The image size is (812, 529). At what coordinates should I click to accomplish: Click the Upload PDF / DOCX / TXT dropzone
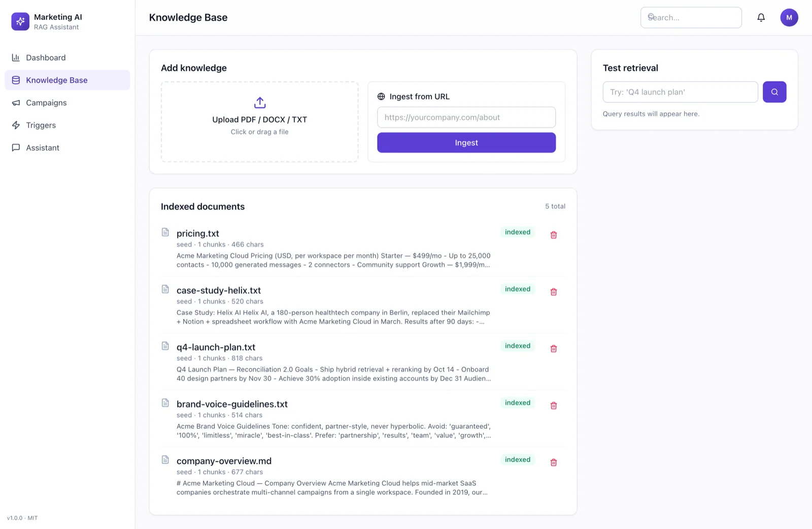pos(260,122)
